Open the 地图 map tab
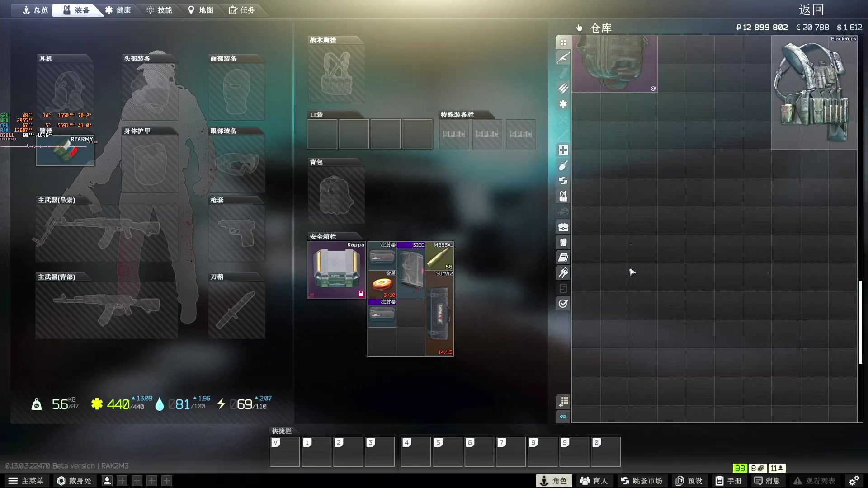The height and width of the screenshot is (488, 868). click(x=201, y=10)
